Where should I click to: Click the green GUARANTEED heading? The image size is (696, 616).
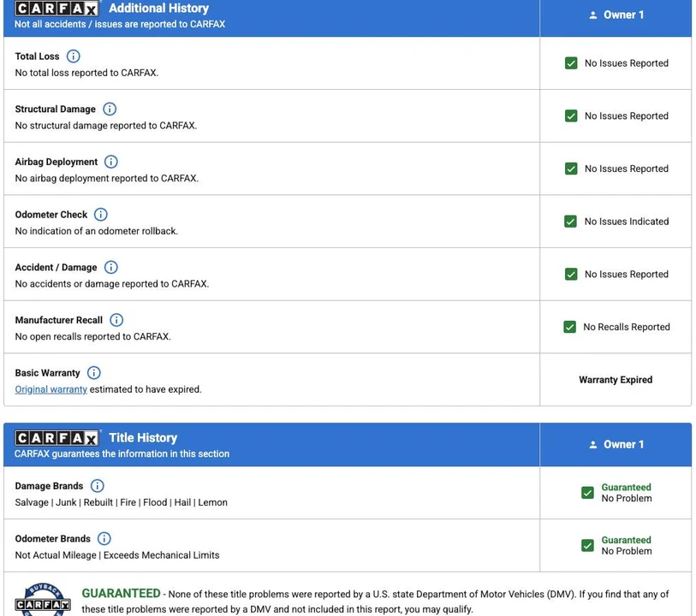[122, 594]
